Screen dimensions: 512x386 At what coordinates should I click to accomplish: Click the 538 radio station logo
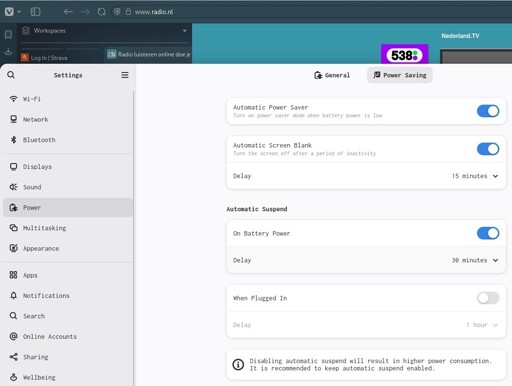[404, 55]
